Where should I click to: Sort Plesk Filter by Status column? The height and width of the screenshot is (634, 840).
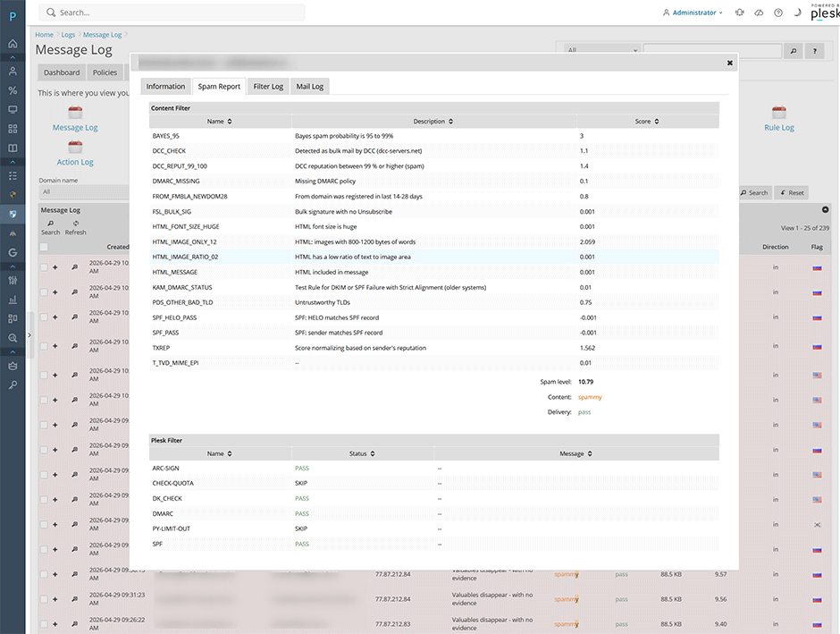pyautogui.click(x=362, y=453)
